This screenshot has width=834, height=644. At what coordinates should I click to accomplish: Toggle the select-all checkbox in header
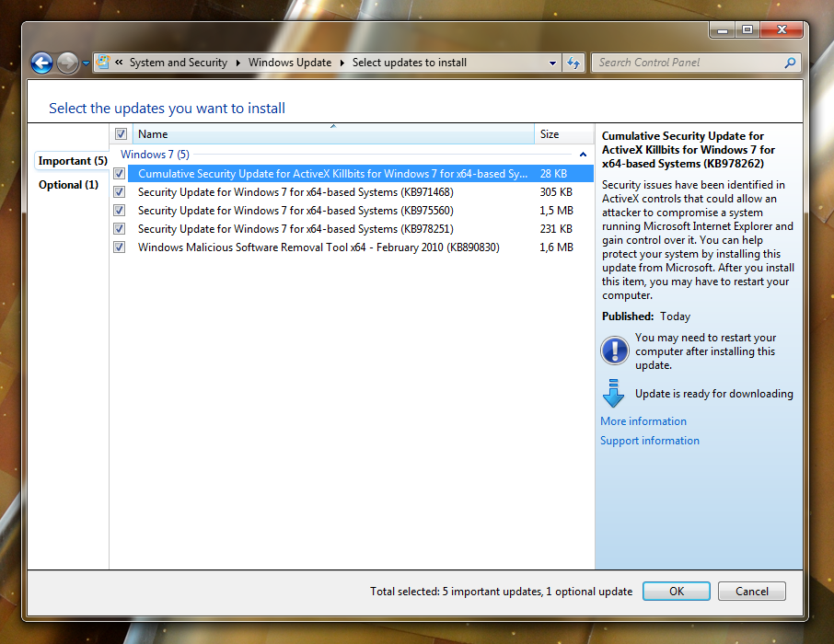[x=121, y=134]
